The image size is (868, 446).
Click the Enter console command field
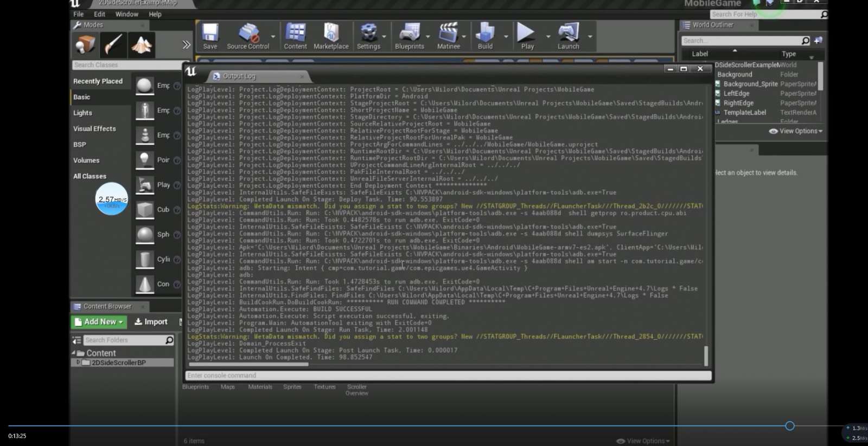(x=448, y=376)
